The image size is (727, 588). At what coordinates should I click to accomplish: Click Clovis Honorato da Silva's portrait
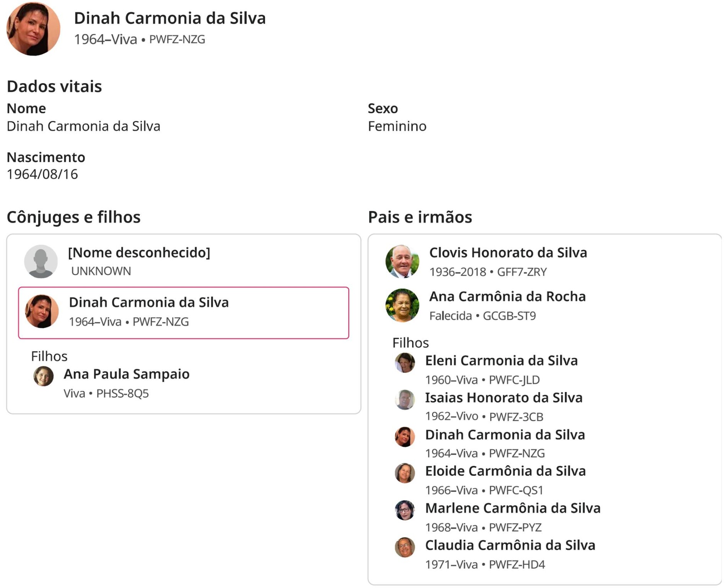click(402, 261)
